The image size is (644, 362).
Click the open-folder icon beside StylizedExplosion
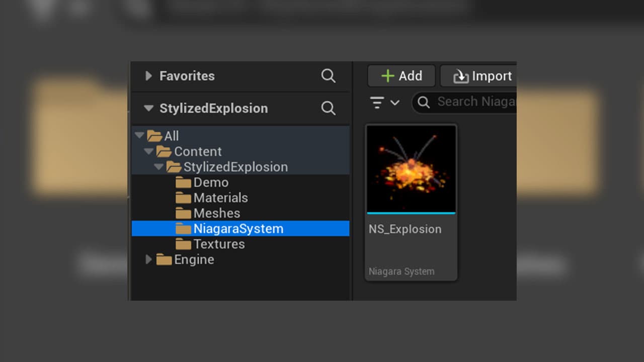[174, 167]
